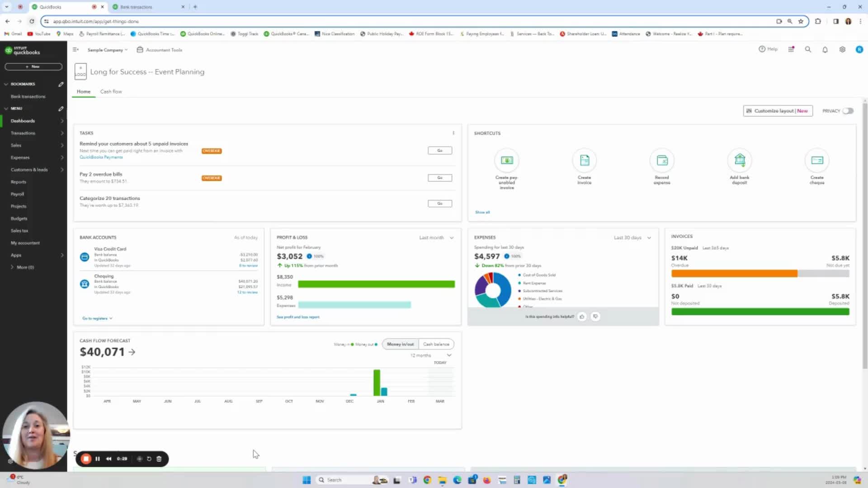Click the Chequing account icon
868x488 pixels.
coord(85,284)
